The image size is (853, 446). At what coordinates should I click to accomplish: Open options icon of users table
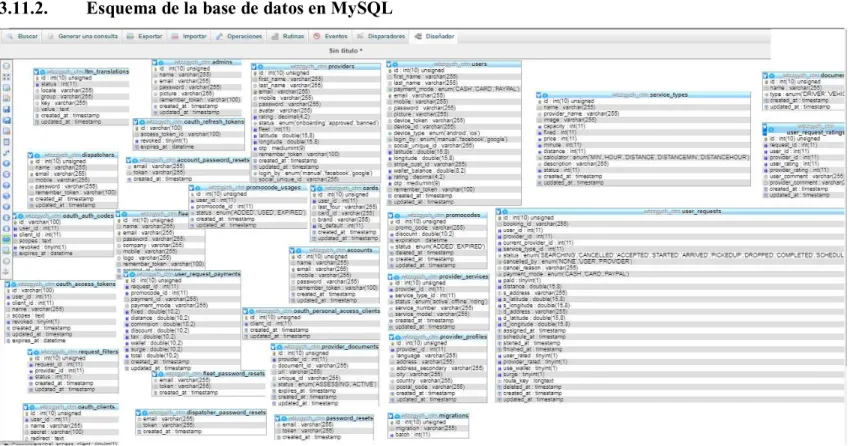(x=395, y=64)
